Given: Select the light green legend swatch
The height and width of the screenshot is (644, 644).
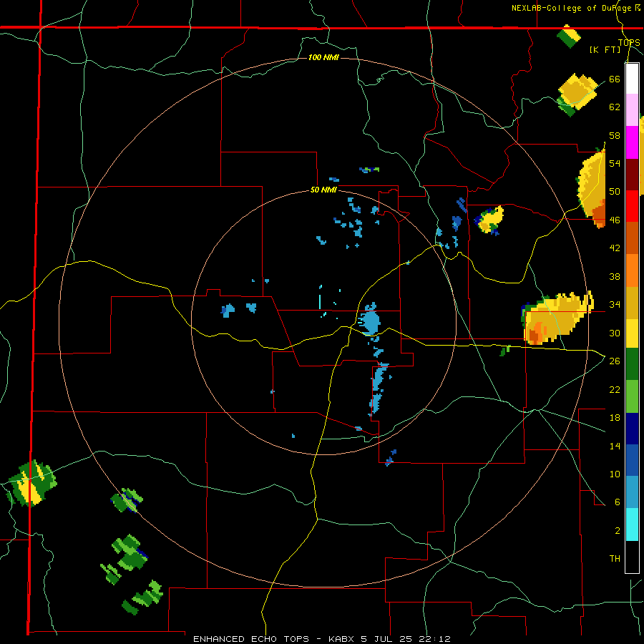Looking at the screenshot, I should pyautogui.click(x=632, y=396).
